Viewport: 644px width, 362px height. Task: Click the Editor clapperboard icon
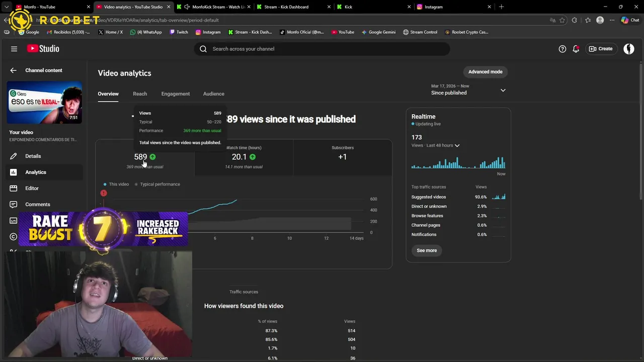[x=14, y=189]
